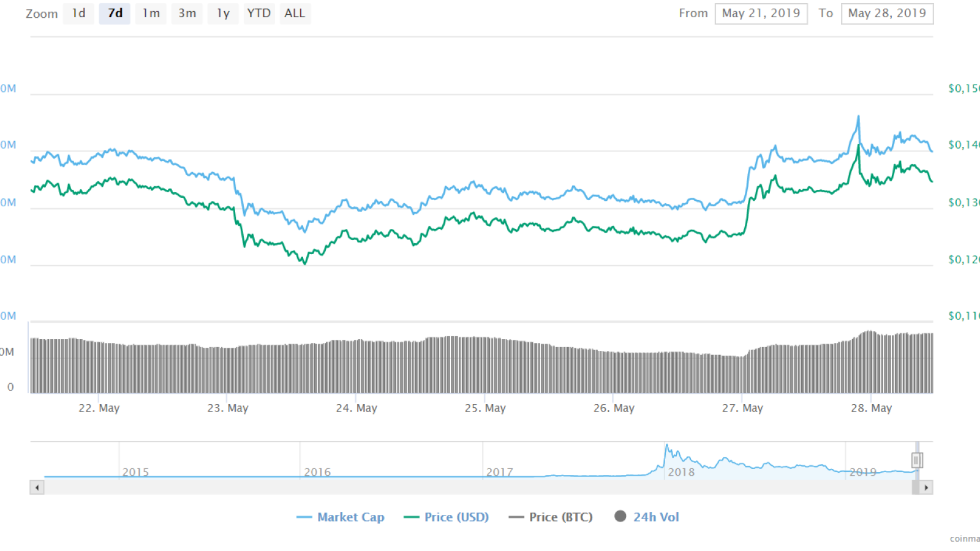Click the 2016 label in navigator

pyautogui.click(x=317, y=472)
